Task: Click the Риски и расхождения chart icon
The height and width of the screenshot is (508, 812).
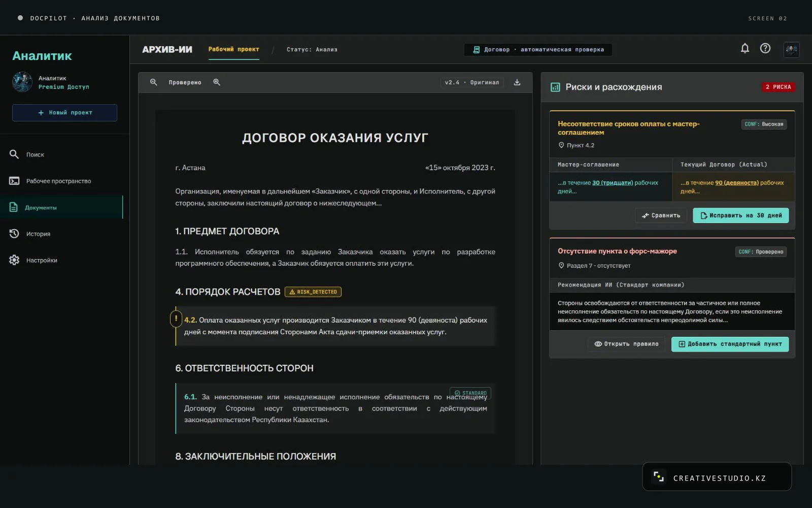Action: coord(555,87)
